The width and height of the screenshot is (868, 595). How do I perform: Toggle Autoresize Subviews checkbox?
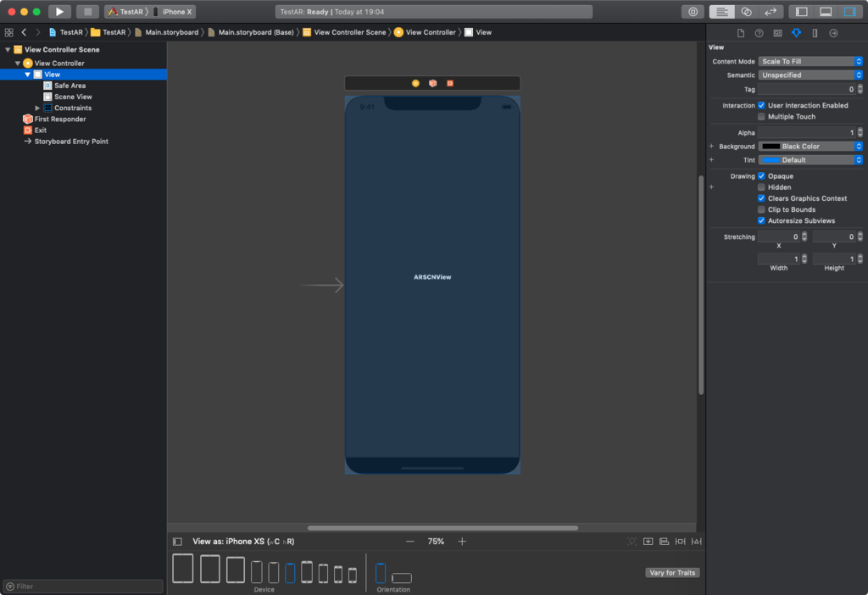pos(761,221)
